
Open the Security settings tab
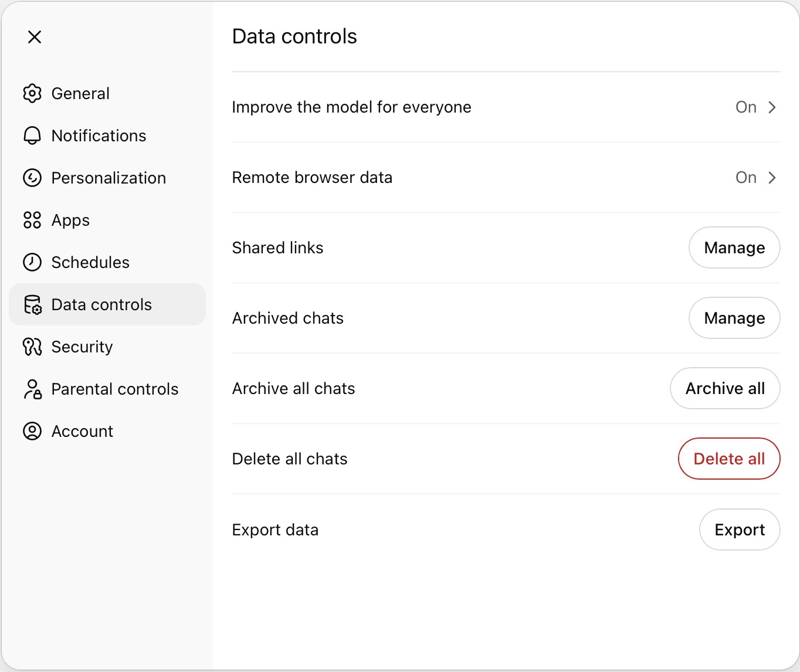pos(82,347)
